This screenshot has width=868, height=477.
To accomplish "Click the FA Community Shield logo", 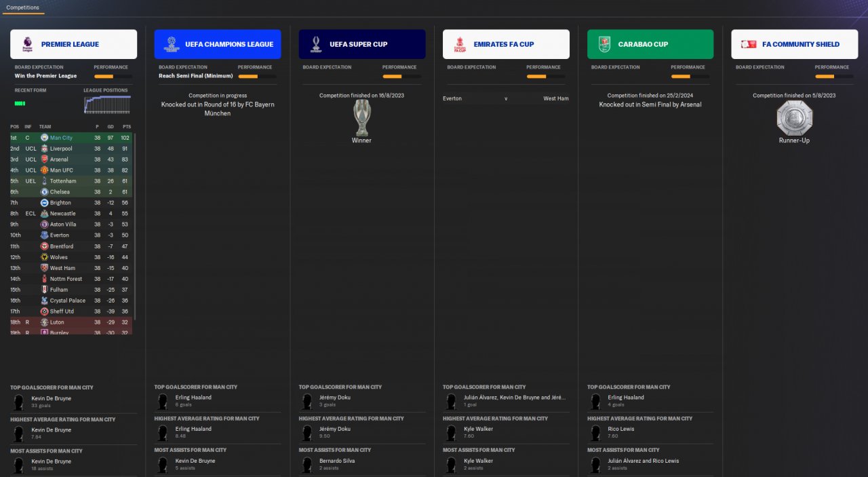I will [x=749, y=44].
